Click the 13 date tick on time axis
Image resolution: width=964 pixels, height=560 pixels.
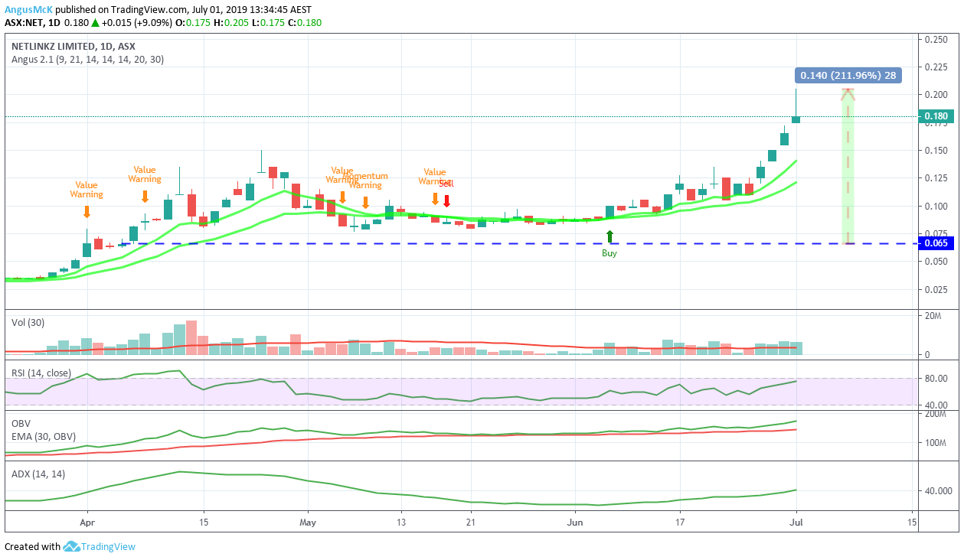(400, 523)
